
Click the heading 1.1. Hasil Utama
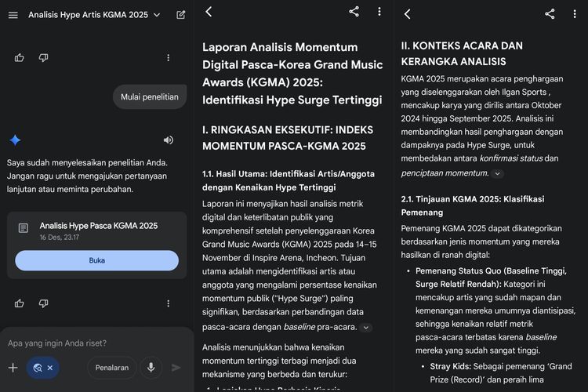[x=289, y=180]
